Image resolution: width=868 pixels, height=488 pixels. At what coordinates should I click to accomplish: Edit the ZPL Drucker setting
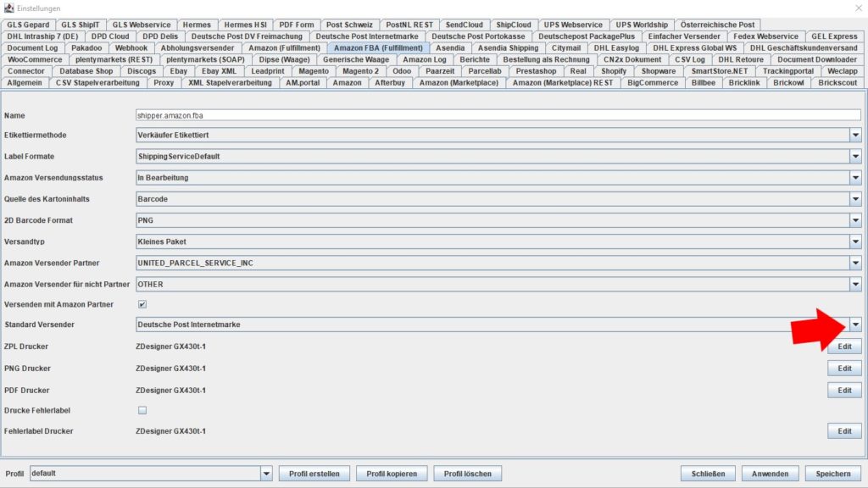click(x=844, y=347)
